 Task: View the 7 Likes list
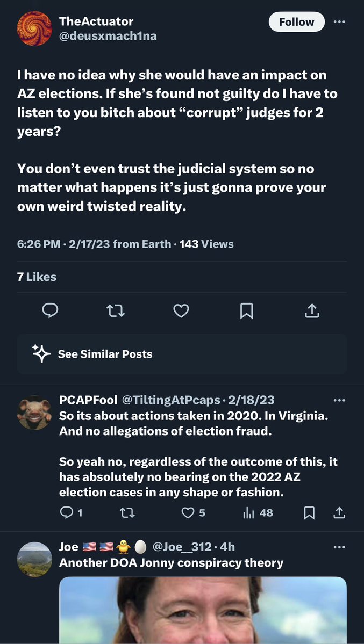(x=37, y=277)
